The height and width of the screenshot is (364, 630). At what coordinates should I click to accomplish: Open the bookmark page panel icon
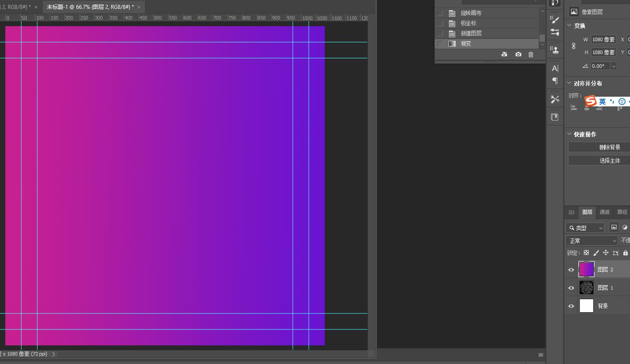(555, 117)
